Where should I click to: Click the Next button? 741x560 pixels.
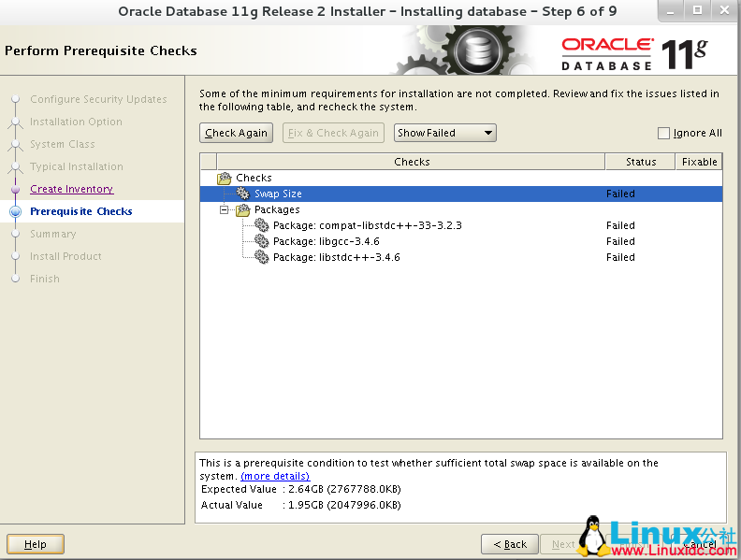click(561, 544)
